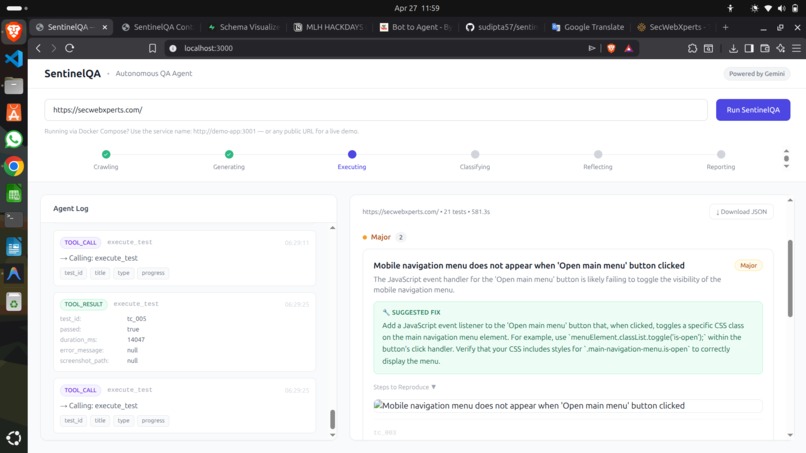Focus the target URL input field
806x453 pixels.
click(x=376, y=110)
